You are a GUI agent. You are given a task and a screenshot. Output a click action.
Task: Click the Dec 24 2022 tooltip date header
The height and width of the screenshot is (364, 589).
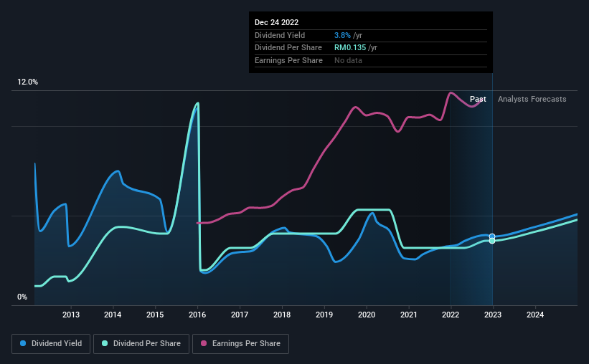pos(276,22)
